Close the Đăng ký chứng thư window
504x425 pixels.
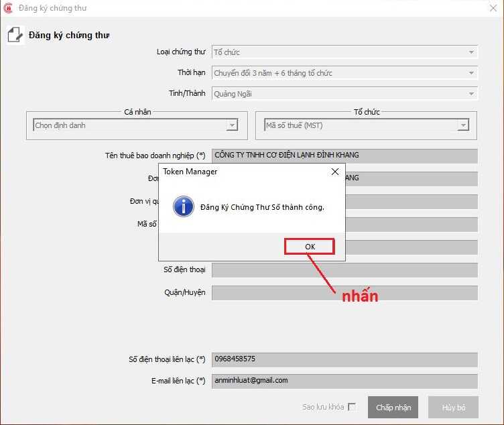pos(493,8)
